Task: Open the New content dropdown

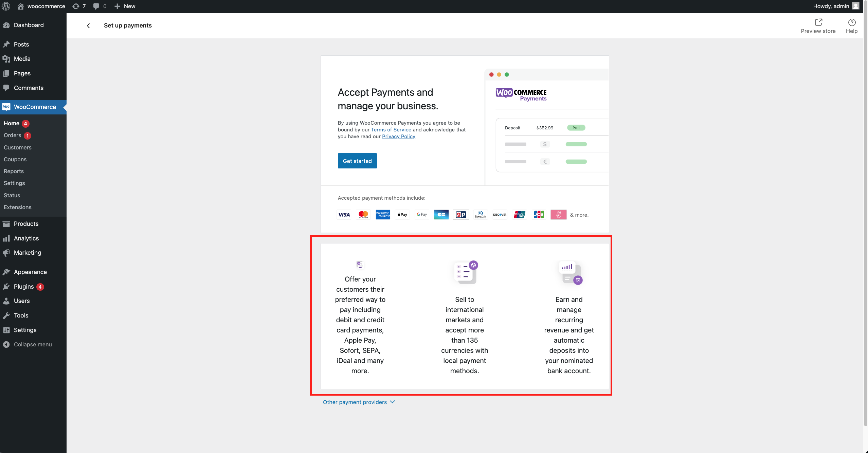Action: click(x=124, y=6)
